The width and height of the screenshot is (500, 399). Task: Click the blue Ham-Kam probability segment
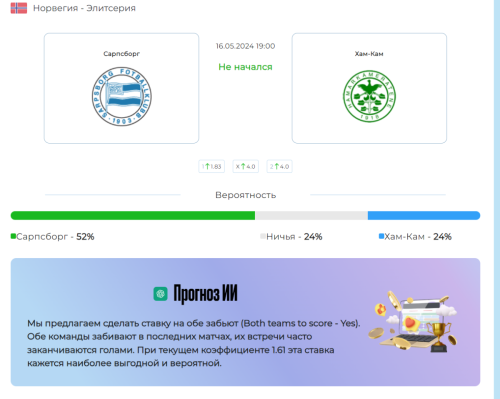[x=424, y=215]
